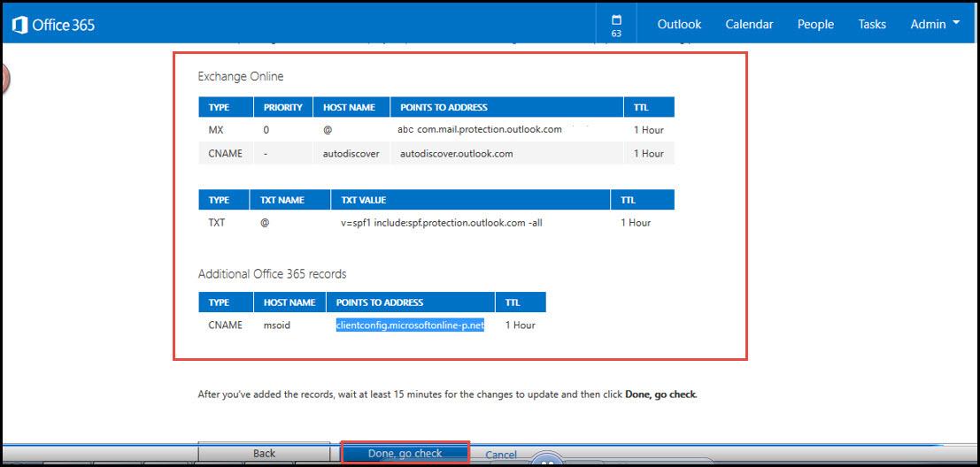Click the TXT NAME column header

tap(290, 201)
